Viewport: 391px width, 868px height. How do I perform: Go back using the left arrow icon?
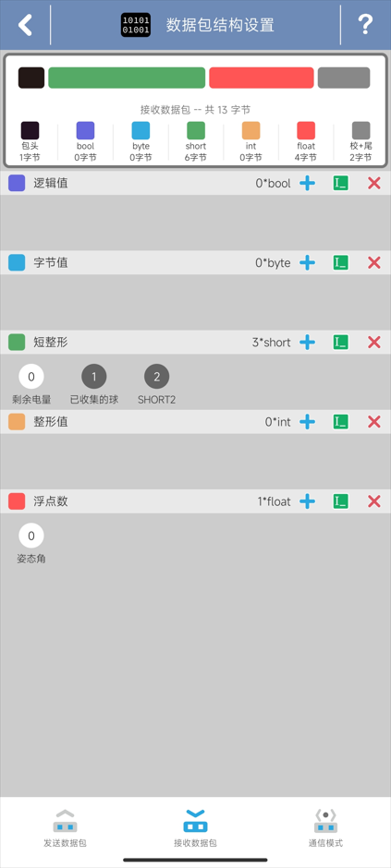[25, 25]
